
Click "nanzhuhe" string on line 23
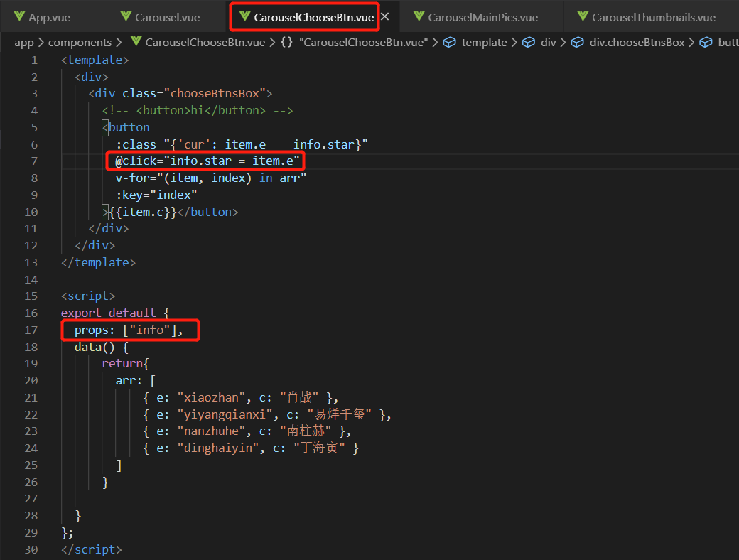(210, 431)
